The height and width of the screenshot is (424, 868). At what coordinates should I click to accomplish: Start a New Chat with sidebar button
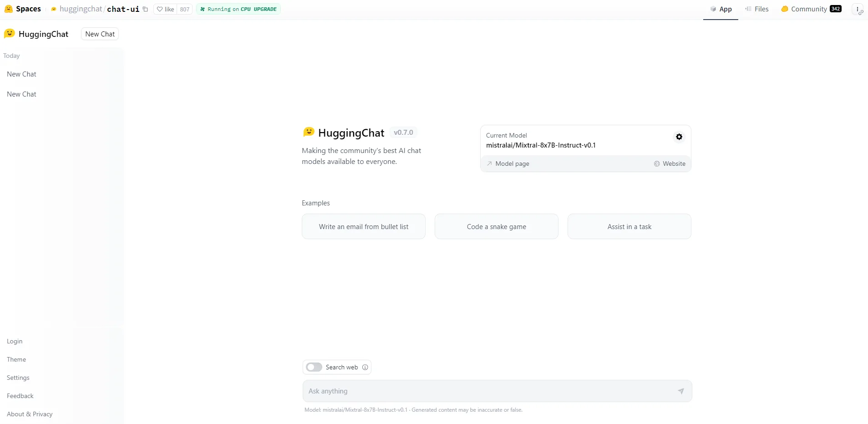click(100, 34)
